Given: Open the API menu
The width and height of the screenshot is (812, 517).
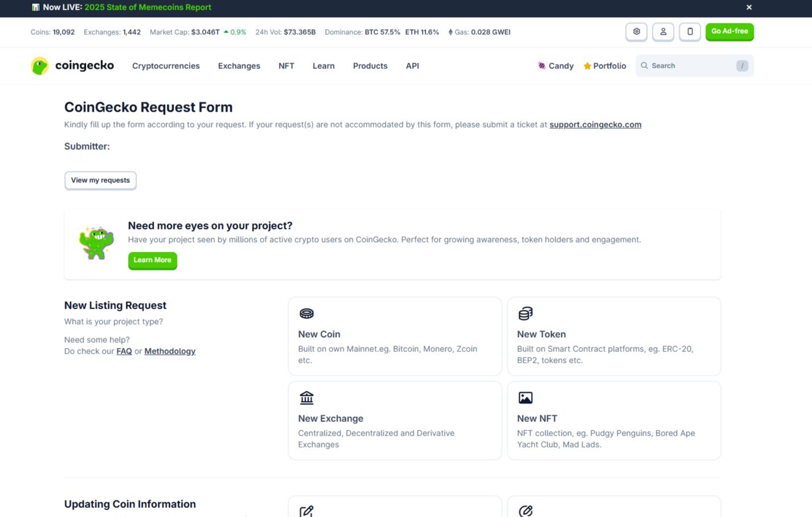Looking at the screenshot, I should pyautogui.click(x=412, y=65).
